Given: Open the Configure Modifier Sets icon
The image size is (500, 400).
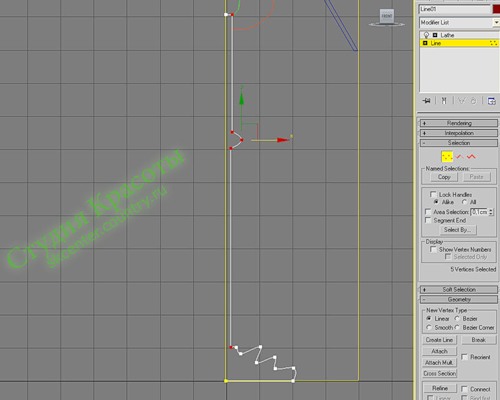Looking at the screenshot, I should pos(491,101).
